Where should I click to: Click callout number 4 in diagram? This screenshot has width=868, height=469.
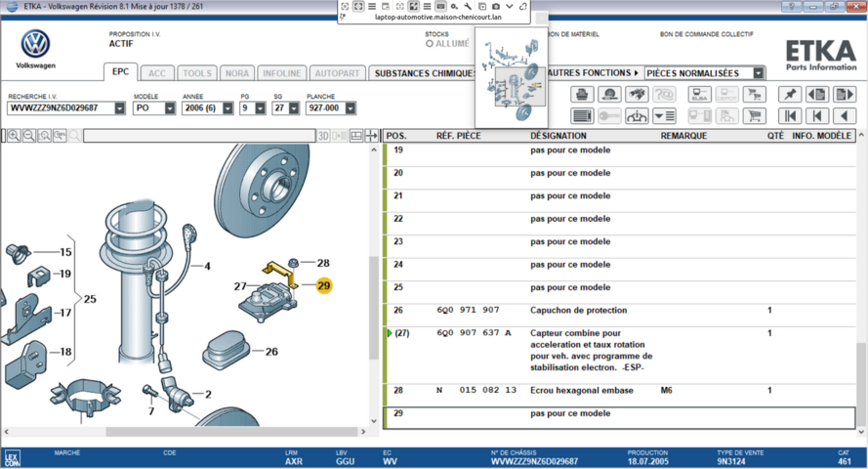coord(207,267)
